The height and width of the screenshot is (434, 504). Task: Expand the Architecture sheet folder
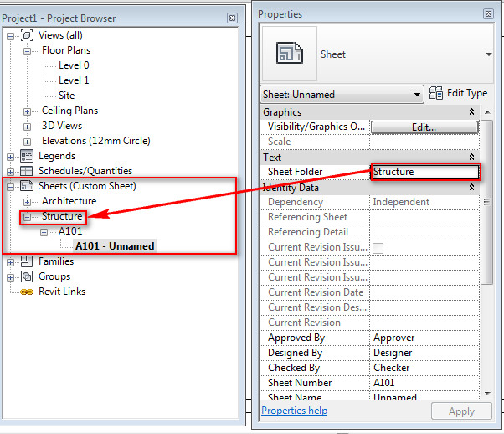(28, 202)
